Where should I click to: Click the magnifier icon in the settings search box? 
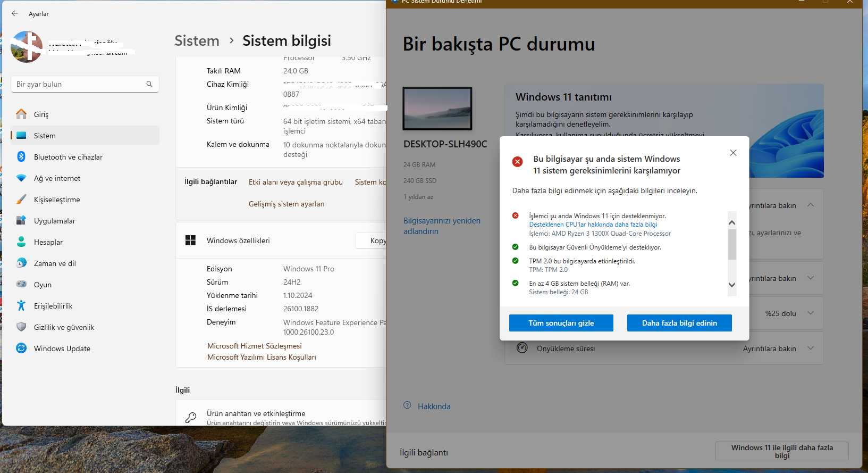click(x=149, y=84)
